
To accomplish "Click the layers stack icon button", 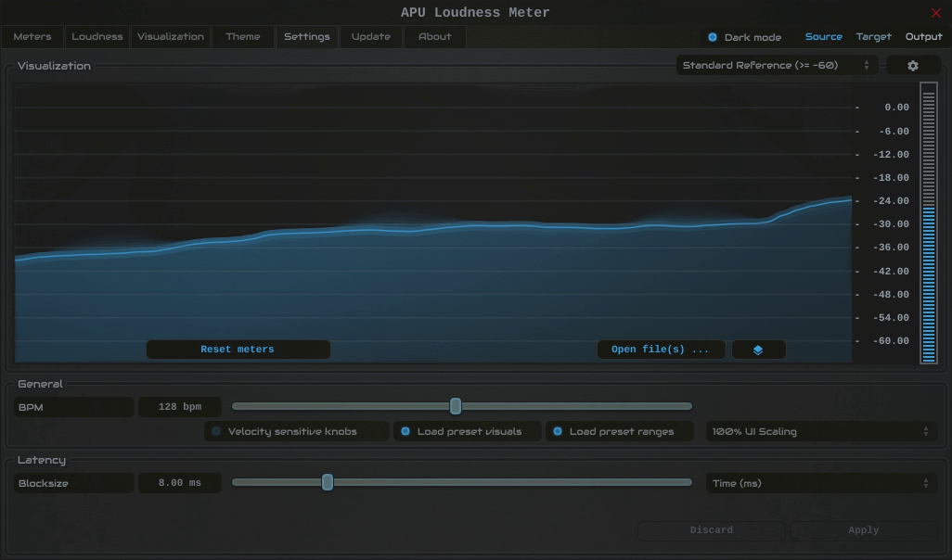I will (x=758, y=350).
